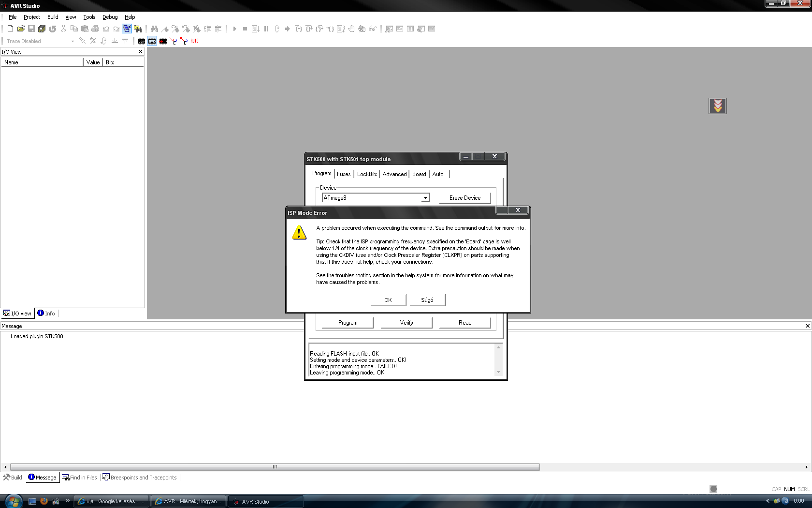Click the Verify button
Viewport: 812px width, 508px height.
point(406,323)
